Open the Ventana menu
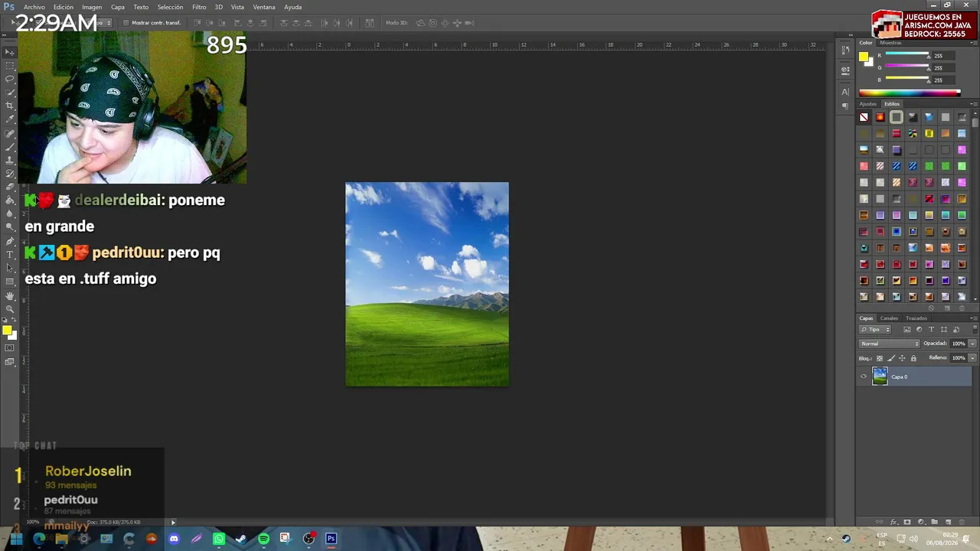The image size is (980, 551). click(264, 7)
